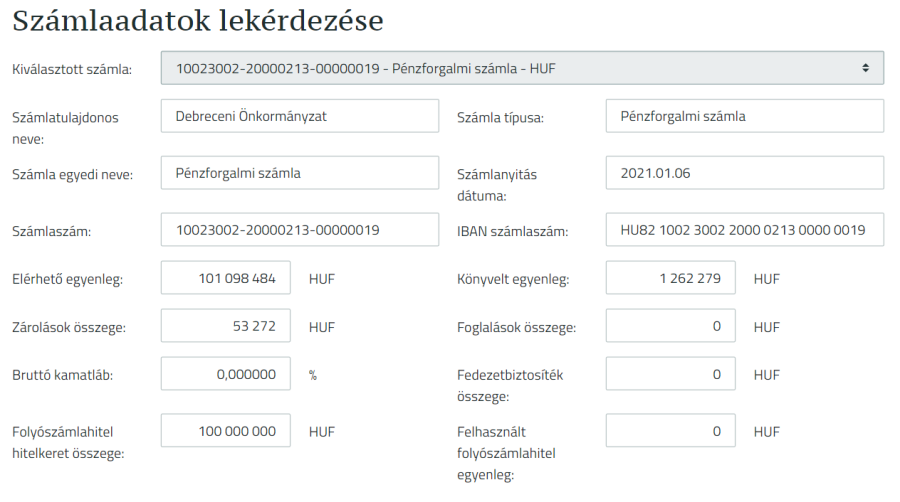Click the Számla egyedi neve label
Image resolution: width=900 pixels, height=502 pixels.
coord(72,174)
